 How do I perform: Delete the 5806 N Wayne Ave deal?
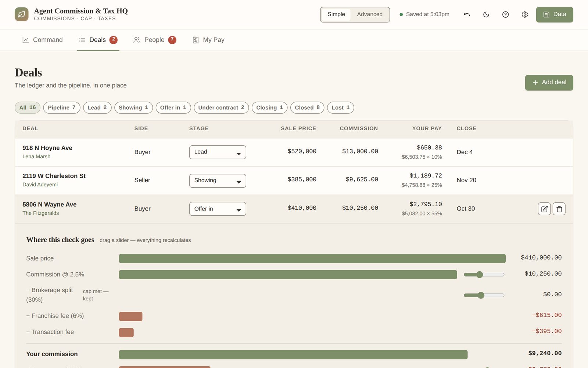(x=559, y=209)
